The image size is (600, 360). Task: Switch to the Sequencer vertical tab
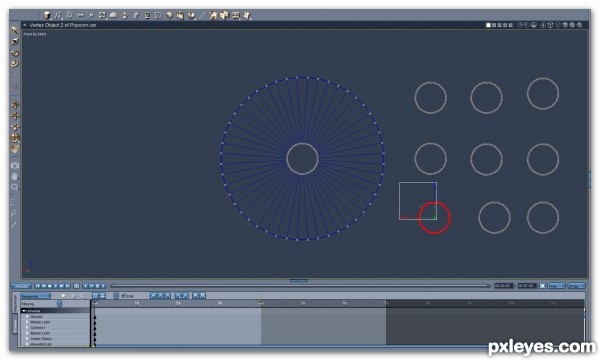pos(15,303)
